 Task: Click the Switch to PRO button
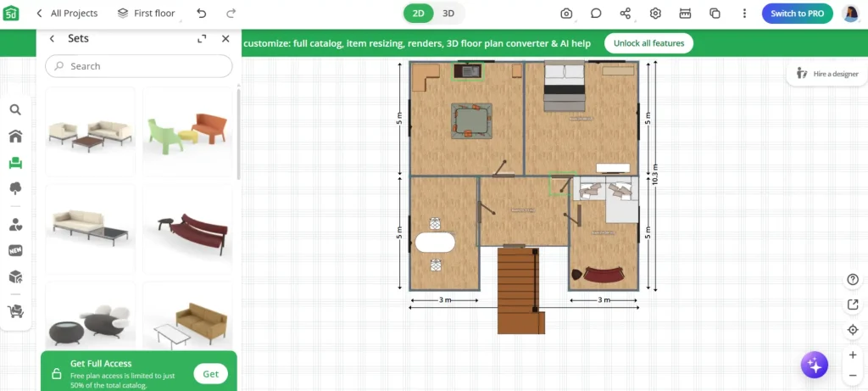pyautogui.click(x=797, y=14)
